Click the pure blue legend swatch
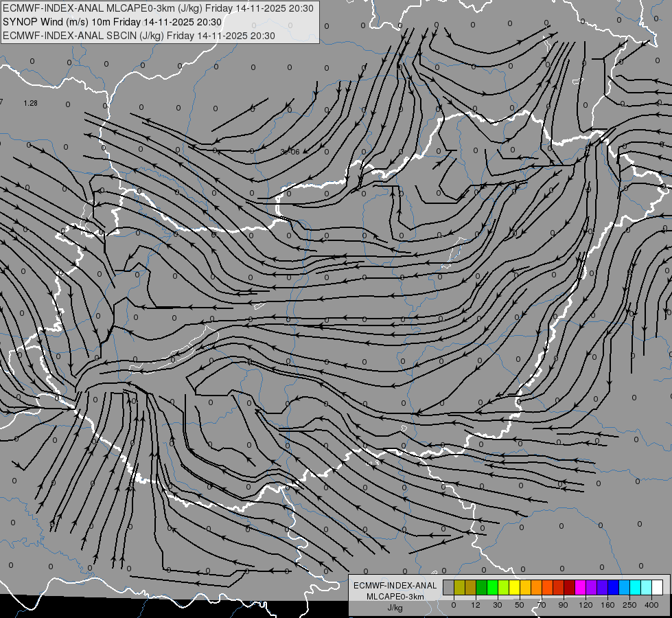Viewport: 672px width, 618px height. (613, 587)
